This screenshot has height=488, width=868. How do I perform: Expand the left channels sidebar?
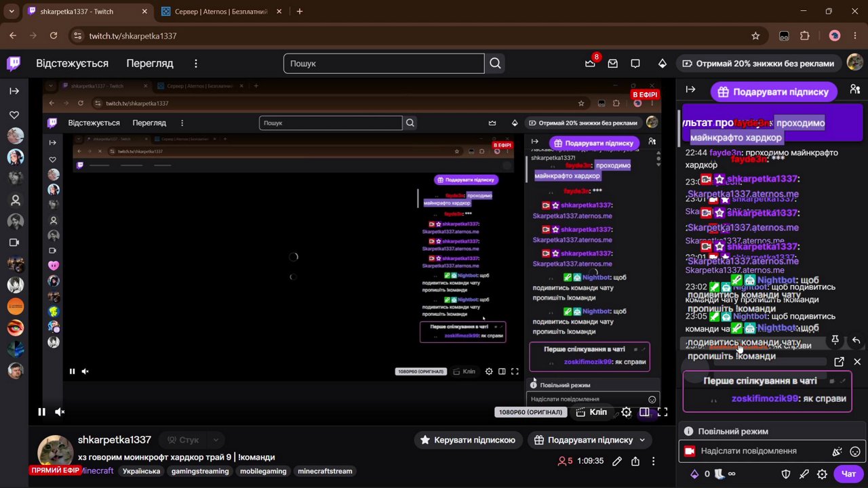click(x=14, y=91)
